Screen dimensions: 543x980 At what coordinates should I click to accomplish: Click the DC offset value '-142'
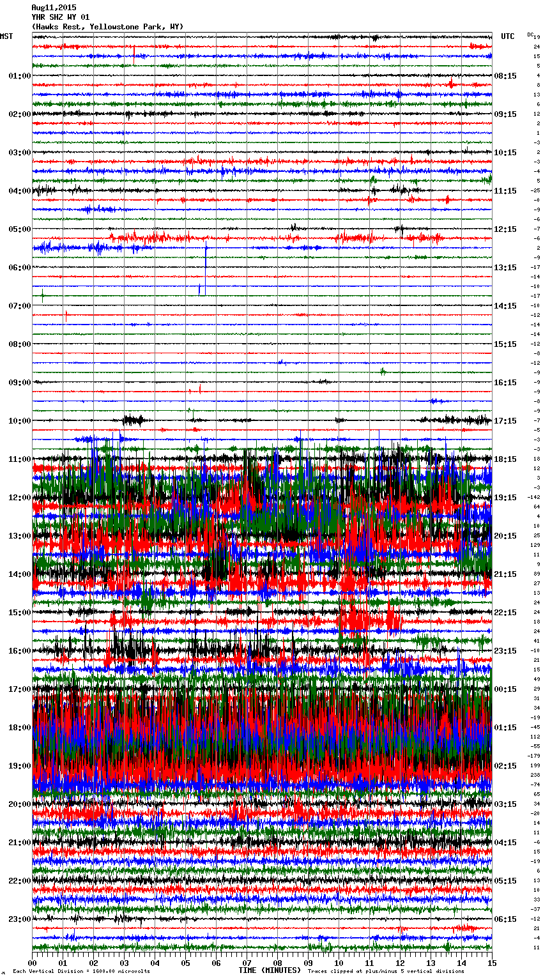[x=534, y=497]
